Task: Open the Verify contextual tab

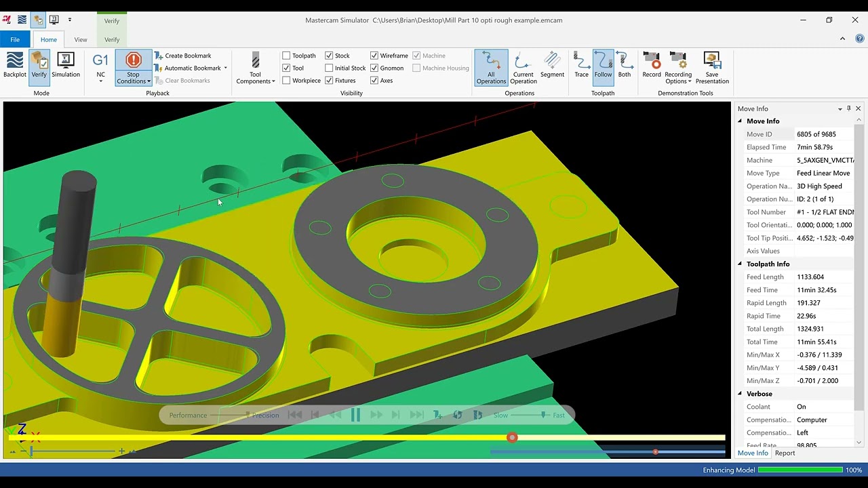Action: (112, 39)
